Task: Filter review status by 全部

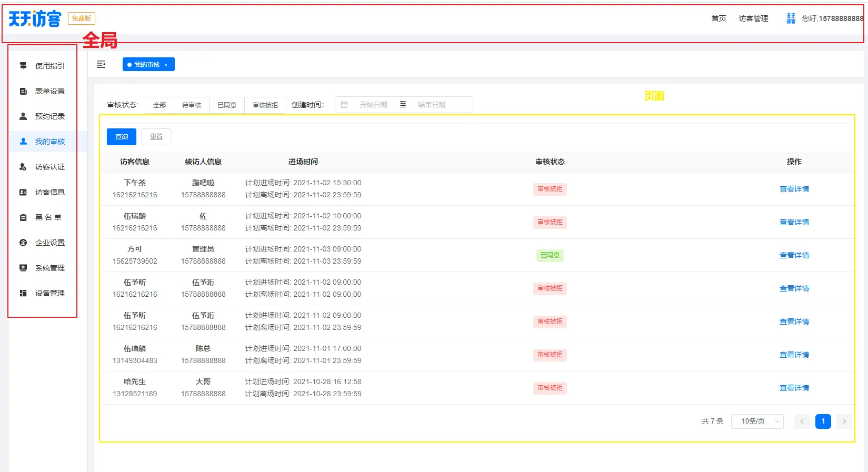Action: [x=159, y=105]
